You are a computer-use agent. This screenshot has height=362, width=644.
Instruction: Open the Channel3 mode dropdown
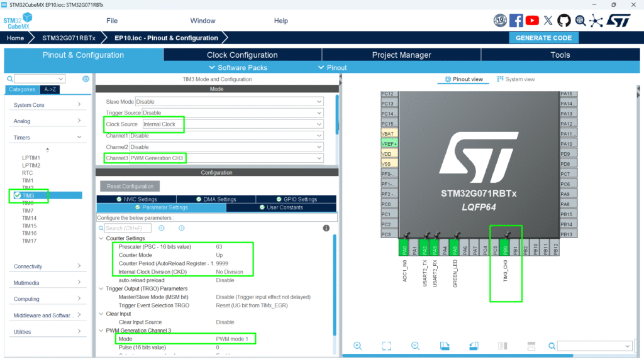pos(319,158)
